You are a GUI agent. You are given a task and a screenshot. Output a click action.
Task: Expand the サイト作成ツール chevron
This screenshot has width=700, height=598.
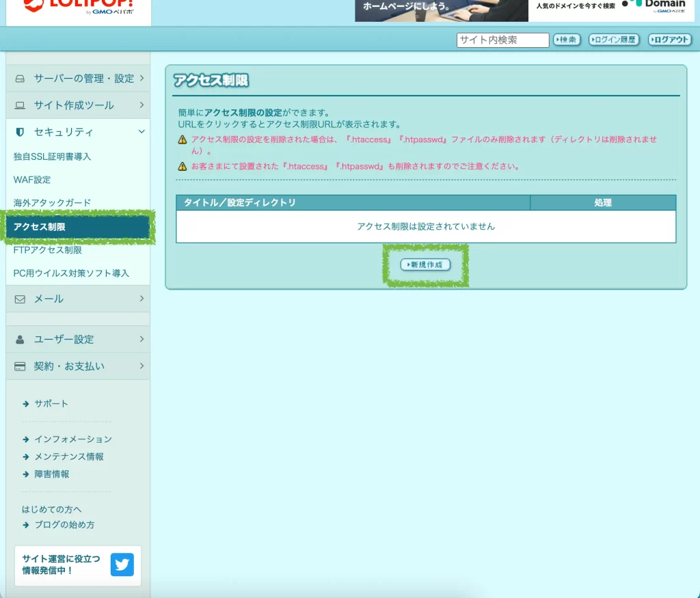pos(141,105)
